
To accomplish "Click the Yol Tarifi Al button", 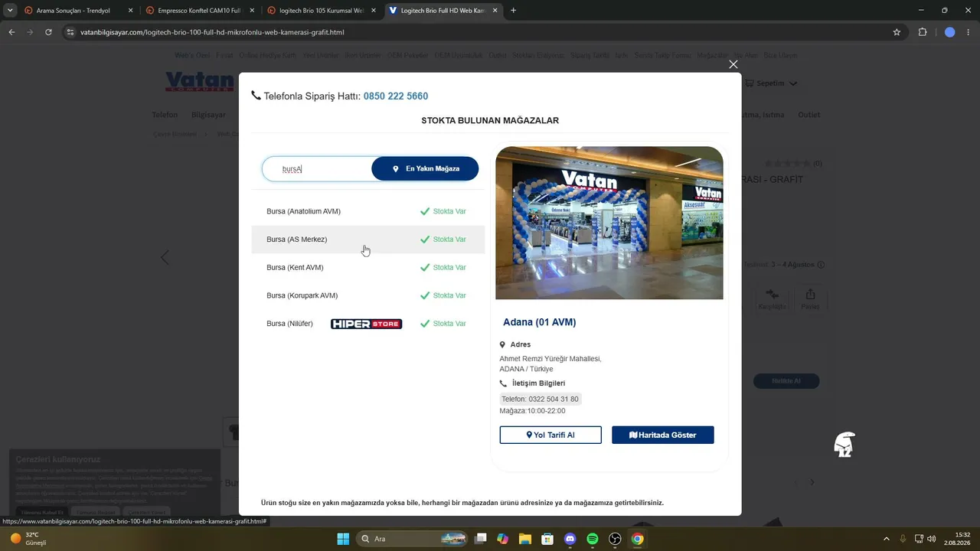I will pos(550,435).
